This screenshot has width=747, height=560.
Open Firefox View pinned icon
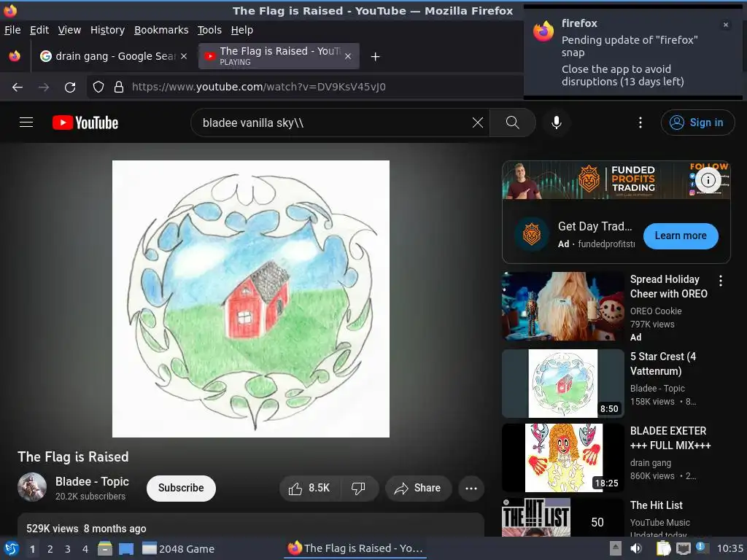coord(15,56)
